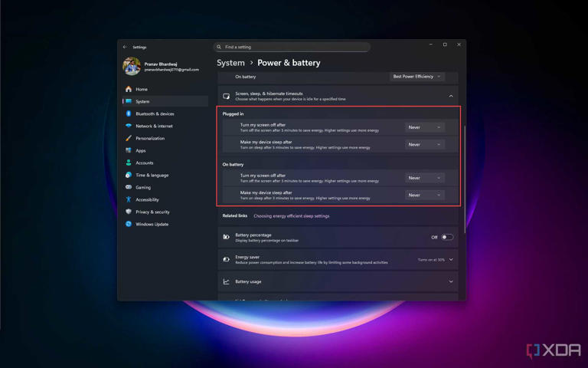Click the search magnifier icon
This screenshot has width=588, height=368.
pos(219,47)
